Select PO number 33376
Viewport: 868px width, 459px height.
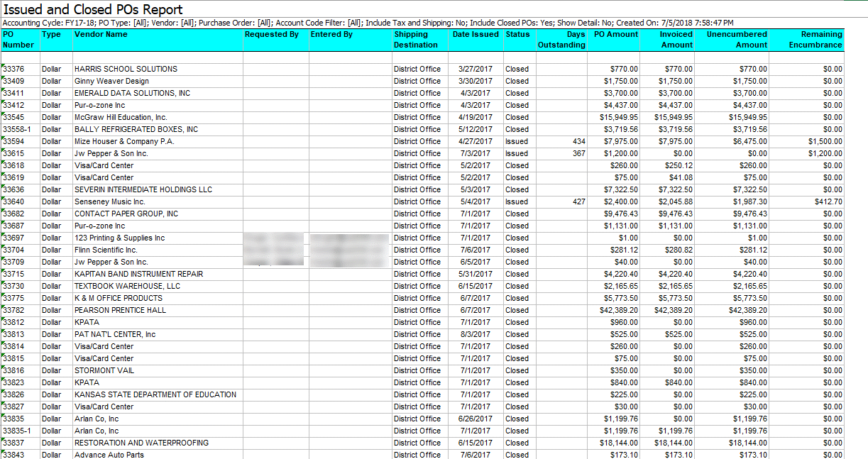(14, 70)
